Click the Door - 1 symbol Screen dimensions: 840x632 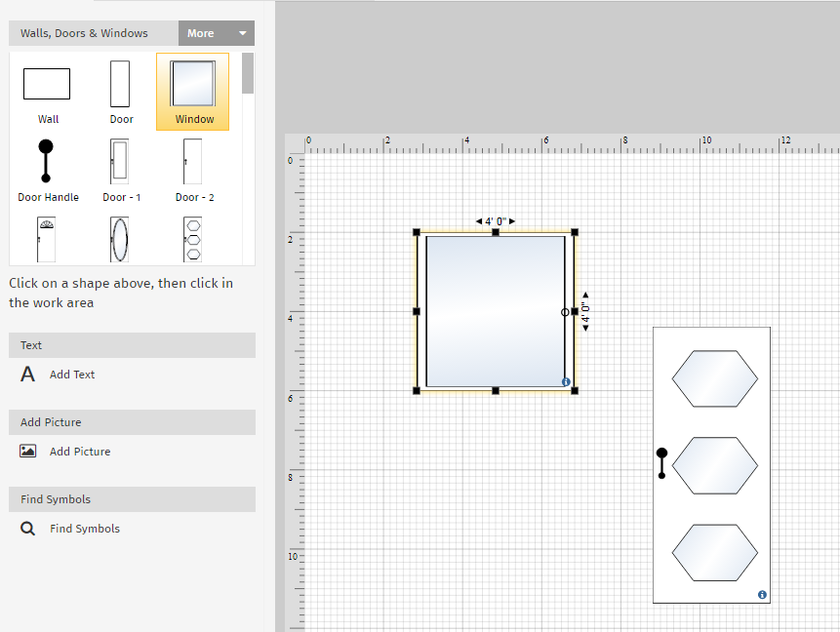[120, 162]
